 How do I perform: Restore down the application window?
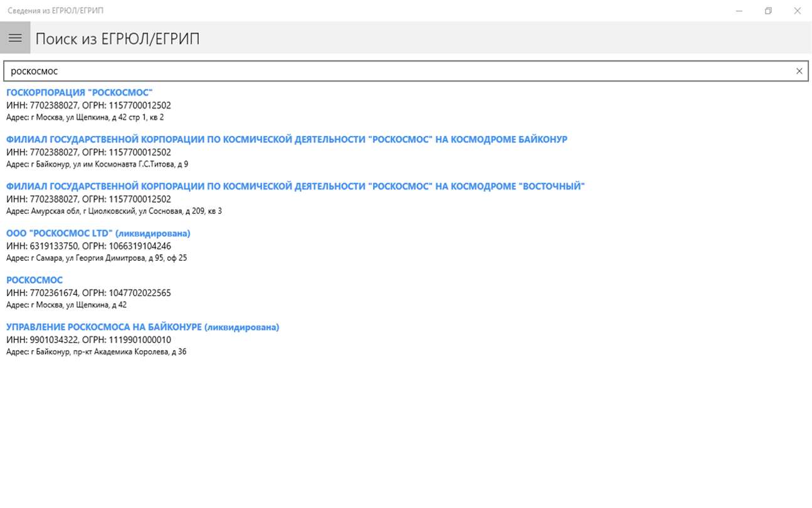[x=769, y=11]
